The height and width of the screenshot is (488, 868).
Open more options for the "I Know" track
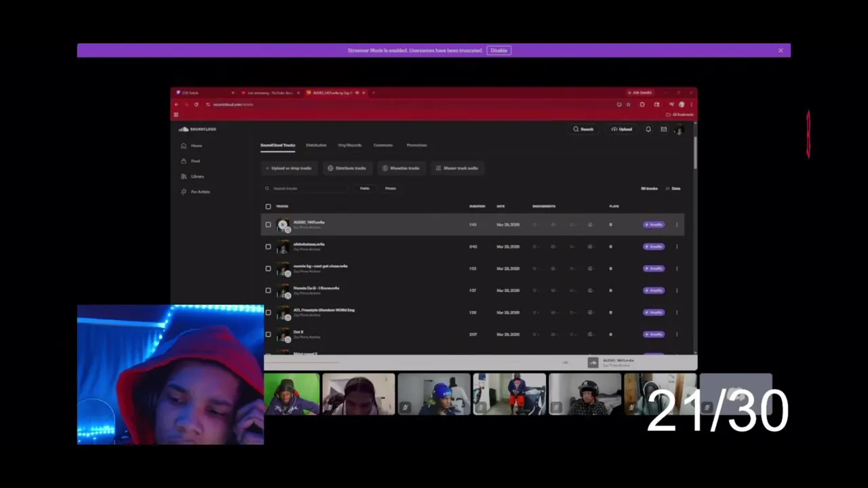(677, 290)
